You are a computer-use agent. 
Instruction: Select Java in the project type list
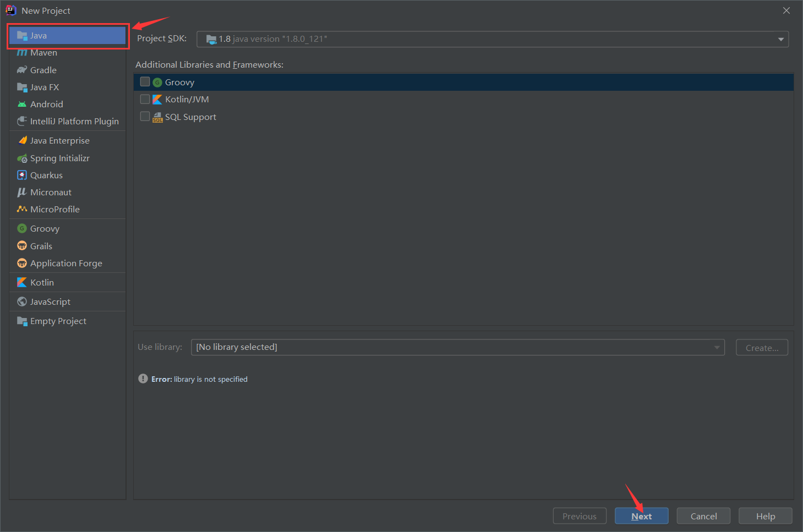(x=39, y=35)
